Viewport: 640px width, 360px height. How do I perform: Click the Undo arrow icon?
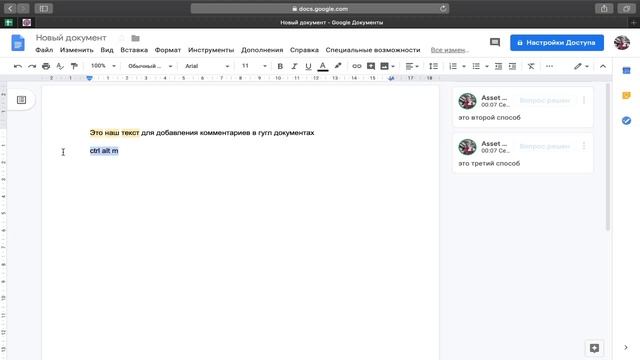(x=18, y=66)
